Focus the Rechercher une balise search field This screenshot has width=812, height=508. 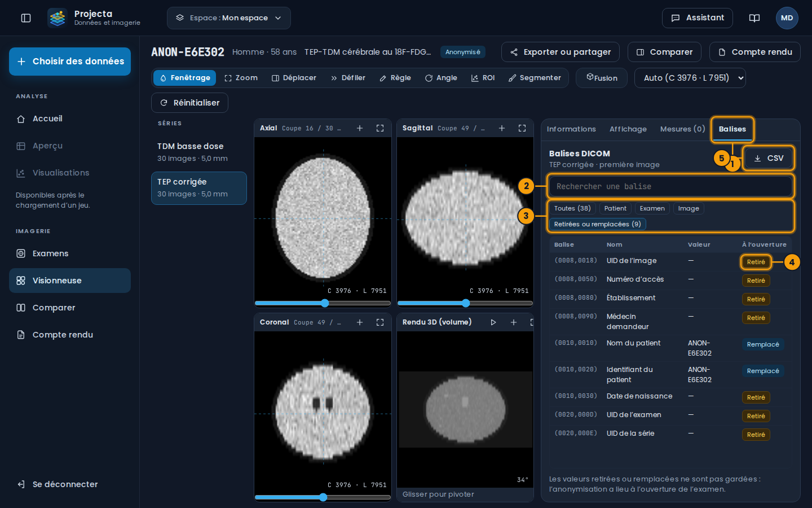[670, 186]
